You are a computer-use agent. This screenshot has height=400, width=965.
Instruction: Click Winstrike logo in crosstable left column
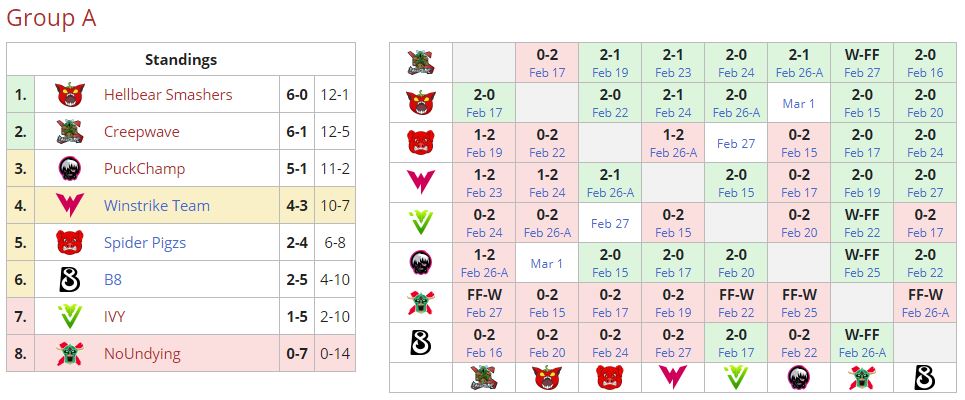(x=420, y=183)
